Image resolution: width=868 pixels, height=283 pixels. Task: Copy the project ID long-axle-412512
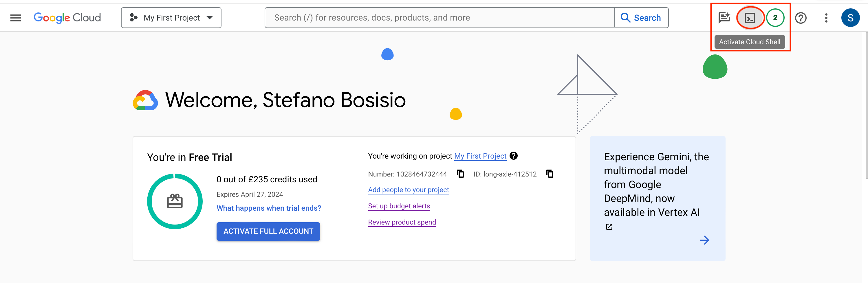(550, 174)
